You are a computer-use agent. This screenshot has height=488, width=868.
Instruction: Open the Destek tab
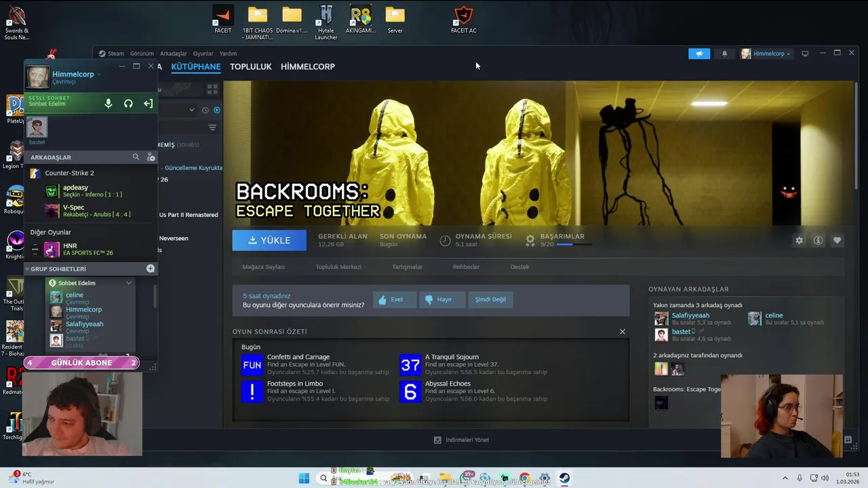point(519,266)
